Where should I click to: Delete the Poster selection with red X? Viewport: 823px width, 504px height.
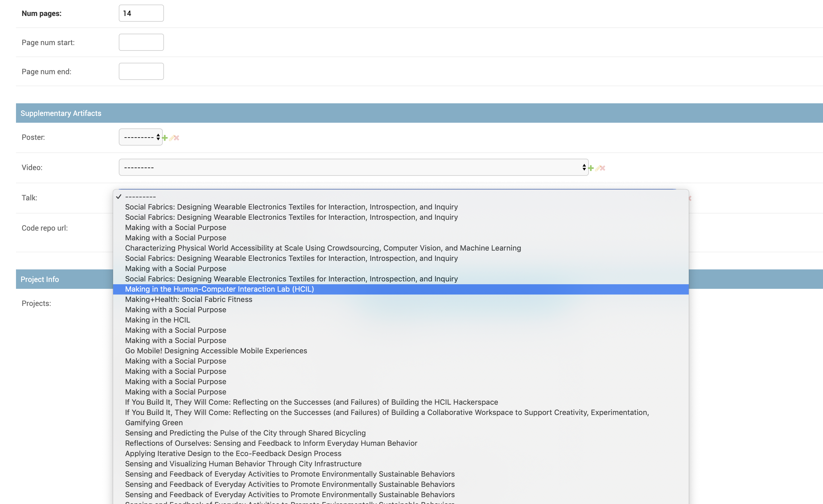tap(176, 138)
